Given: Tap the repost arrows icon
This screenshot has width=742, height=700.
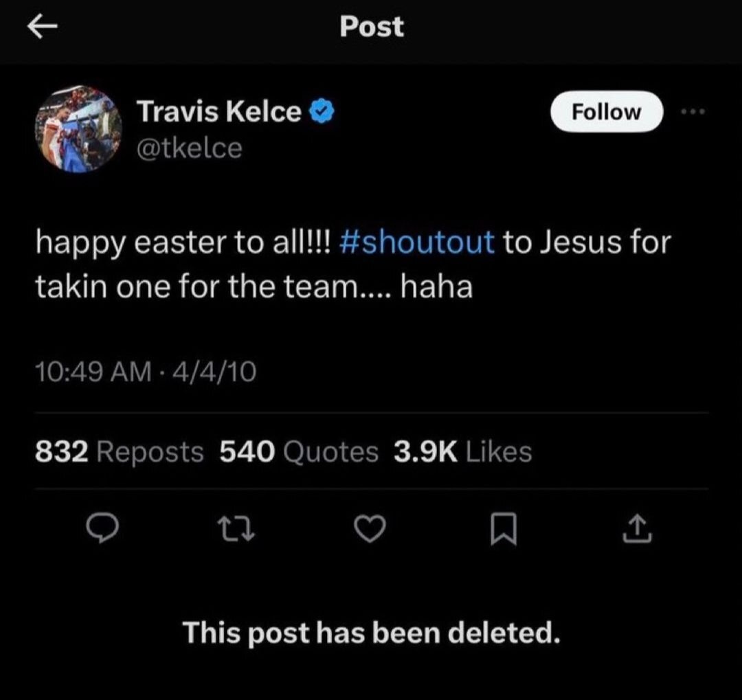Looking at the screenshot, I should click(x=237, y=530).
